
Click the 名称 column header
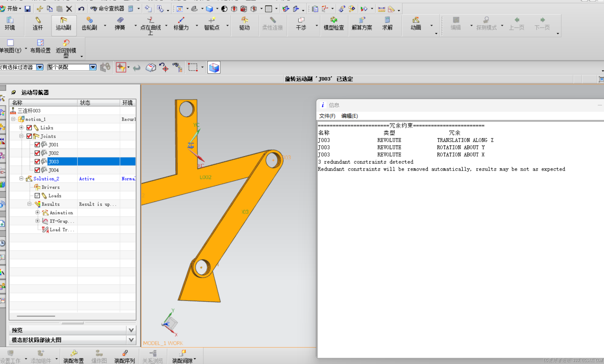coord(43,102)
